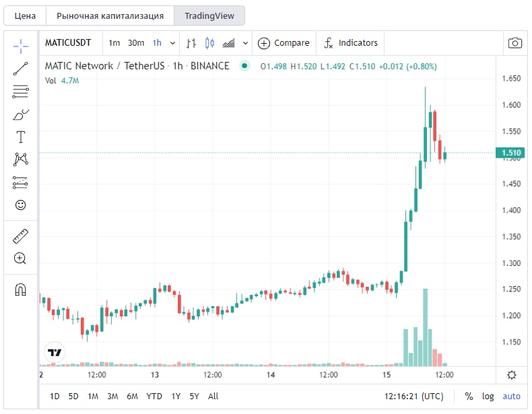Activate the zoom in tool
Viewport: 532px width, 414px height.
click(20, 258)
